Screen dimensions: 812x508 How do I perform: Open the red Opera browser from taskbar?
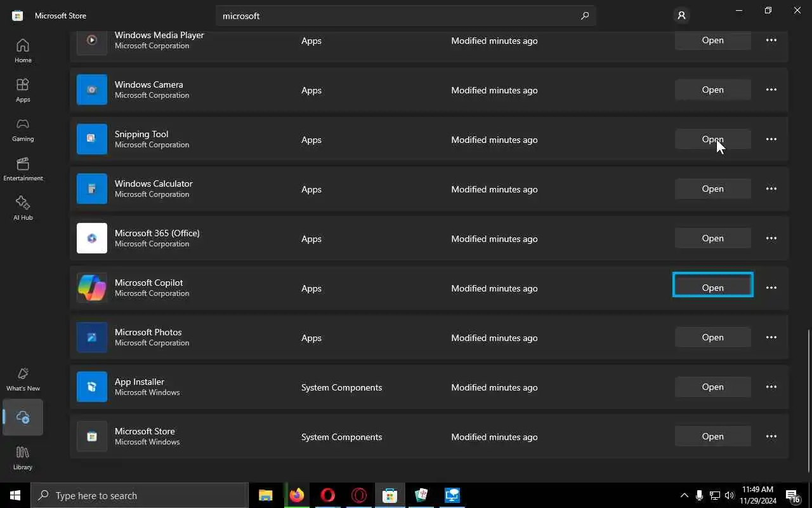pyautogui.click(x=327, y=495)
